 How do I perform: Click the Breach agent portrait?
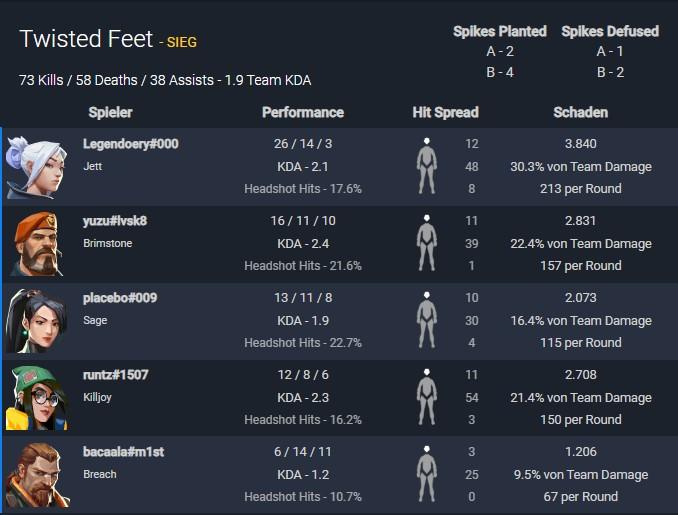click(x=37, y=475)
